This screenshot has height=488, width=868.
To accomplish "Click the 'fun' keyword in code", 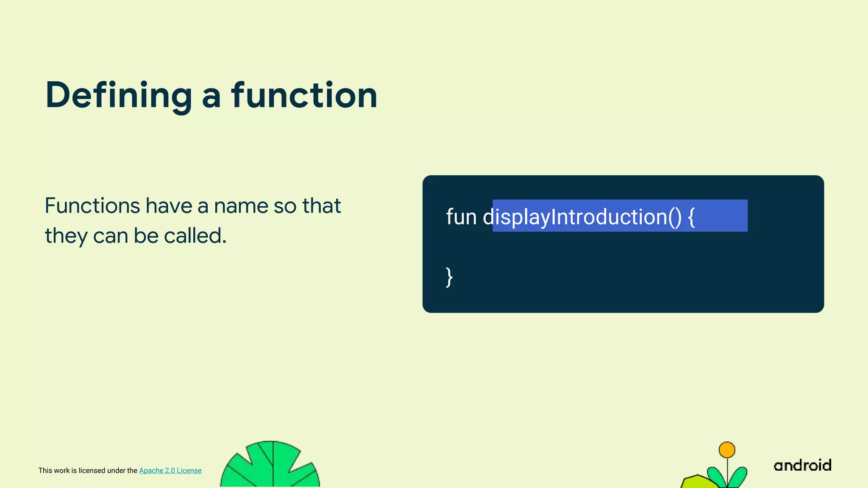I will pos(461,217).
